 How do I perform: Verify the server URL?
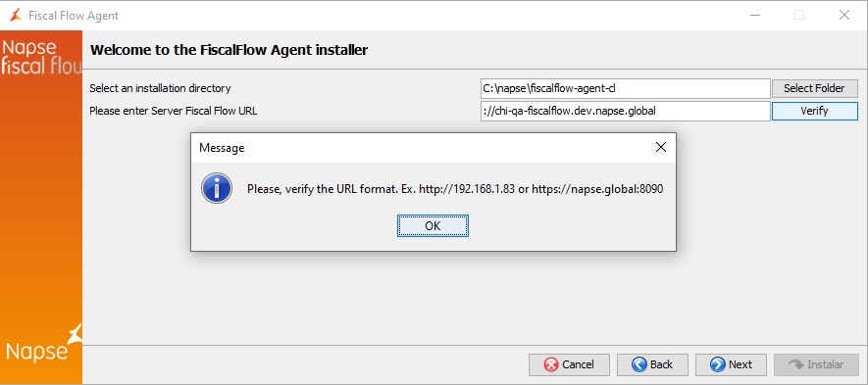(x=814, y=111)
